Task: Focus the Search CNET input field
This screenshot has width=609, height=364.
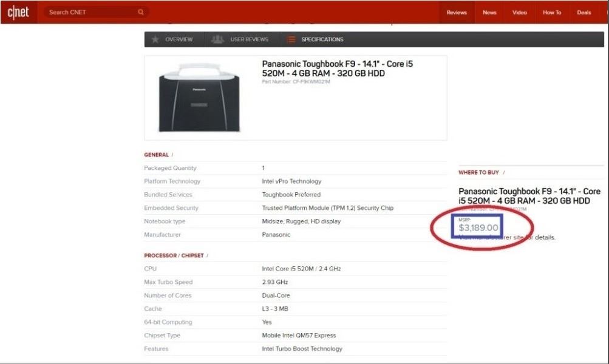Action: coord(91,12)
